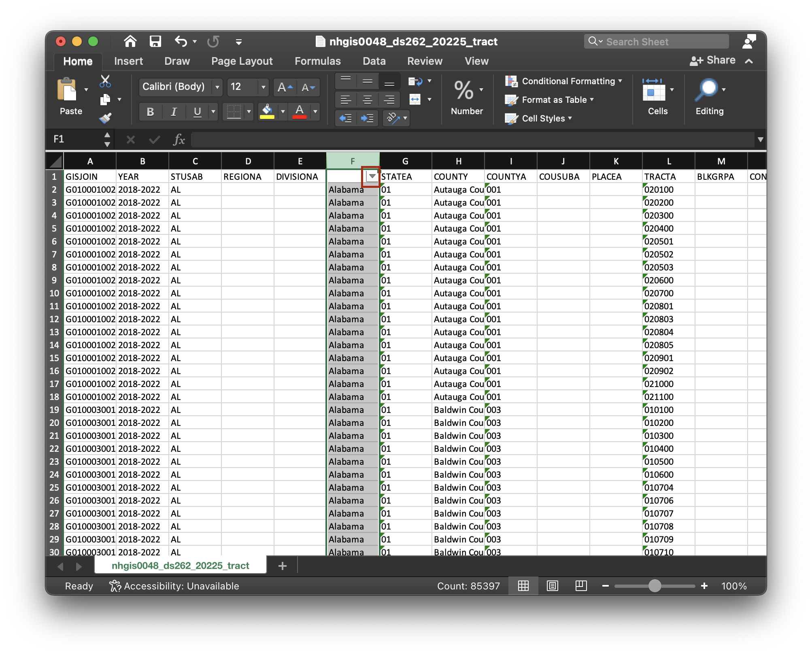Switch to Normal view
This screenshot has width=812, height=655.
[x=523, y=586]
